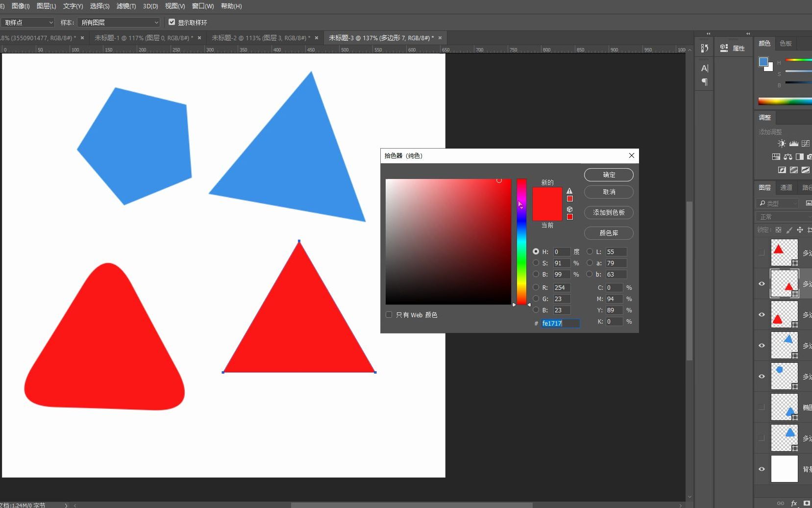This screenshot has height=508, width=812.
Task: Close the color picker dialog
Action: (632, 155)
